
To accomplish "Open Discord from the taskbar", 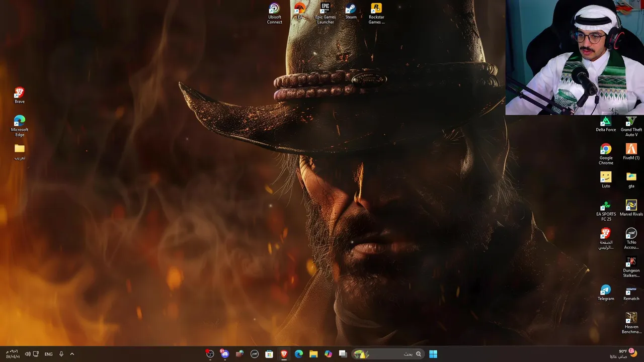I will 224,354.
